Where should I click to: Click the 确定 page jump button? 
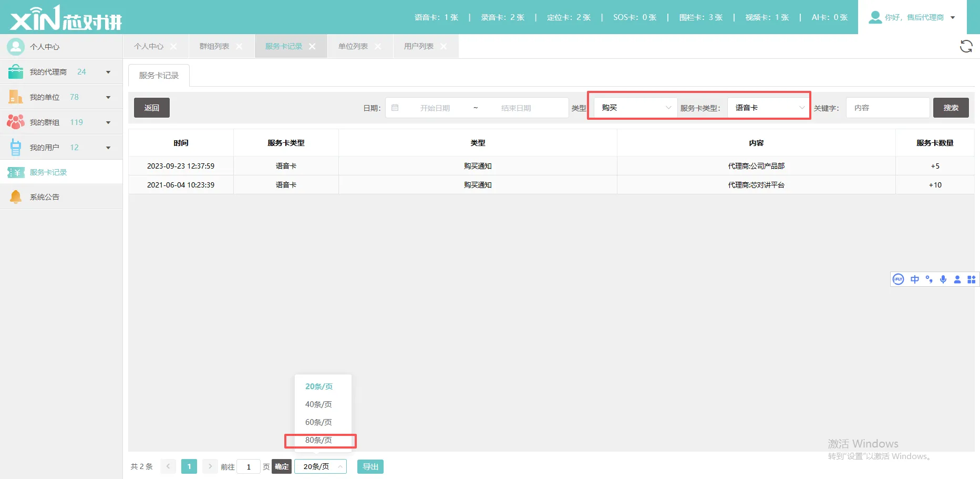tap(282, 466)
